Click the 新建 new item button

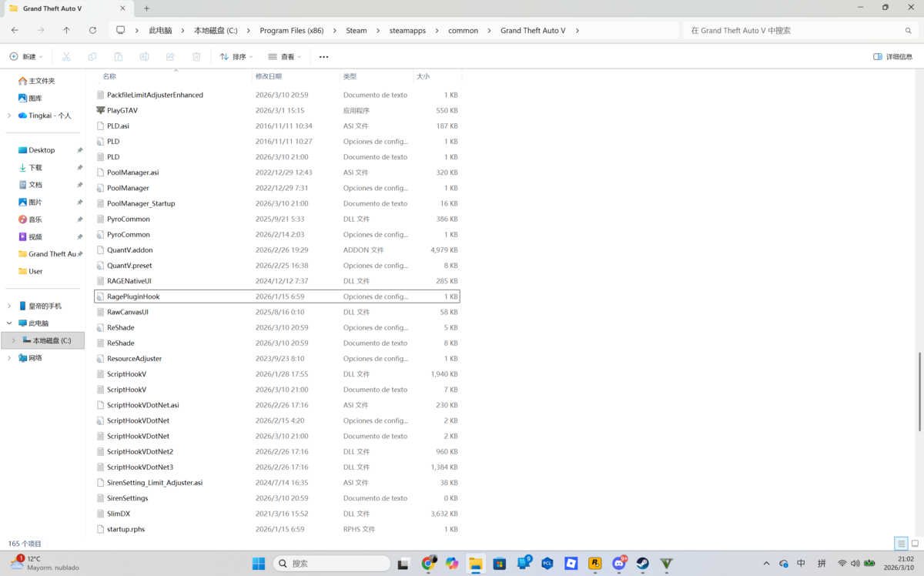coord(25,57)
